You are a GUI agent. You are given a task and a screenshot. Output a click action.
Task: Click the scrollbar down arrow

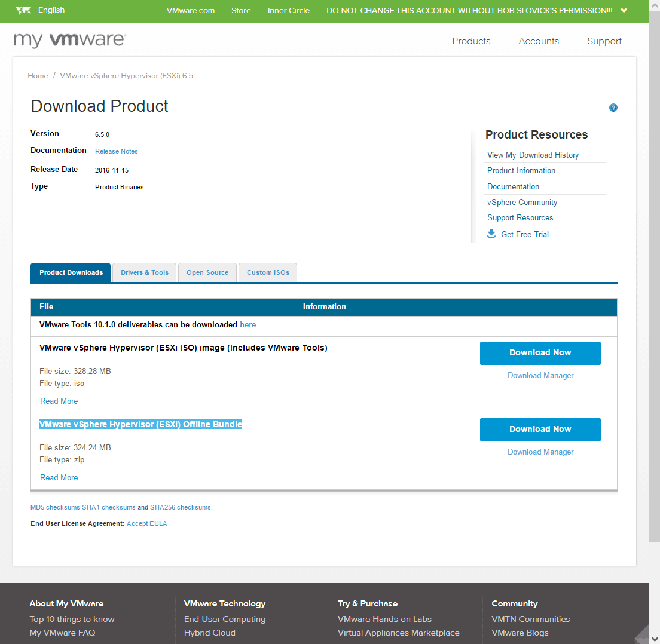point(655,639)
